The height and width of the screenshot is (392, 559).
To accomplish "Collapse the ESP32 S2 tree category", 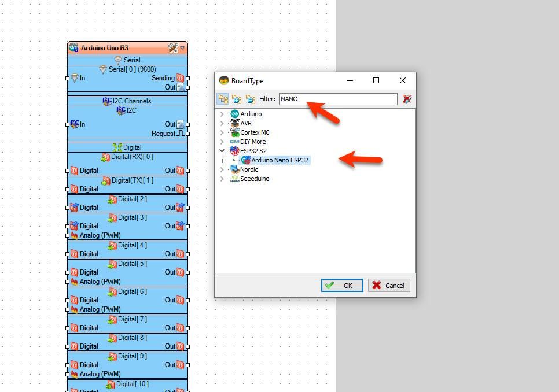I will pyautogui.click(x=222, y=151).
